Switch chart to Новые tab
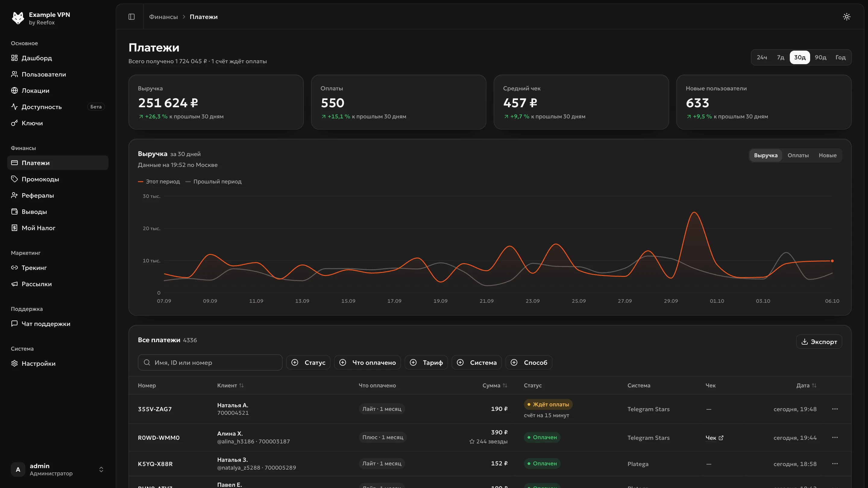This screenshot has height=488, width=868. pos(828,155)
